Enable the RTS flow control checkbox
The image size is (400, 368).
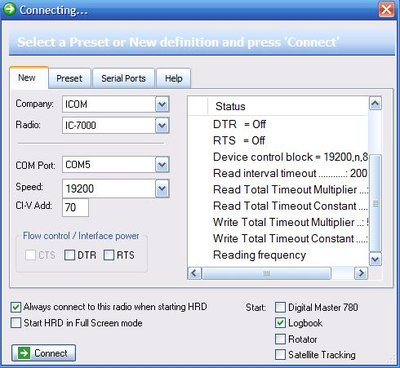coord(109,255)
